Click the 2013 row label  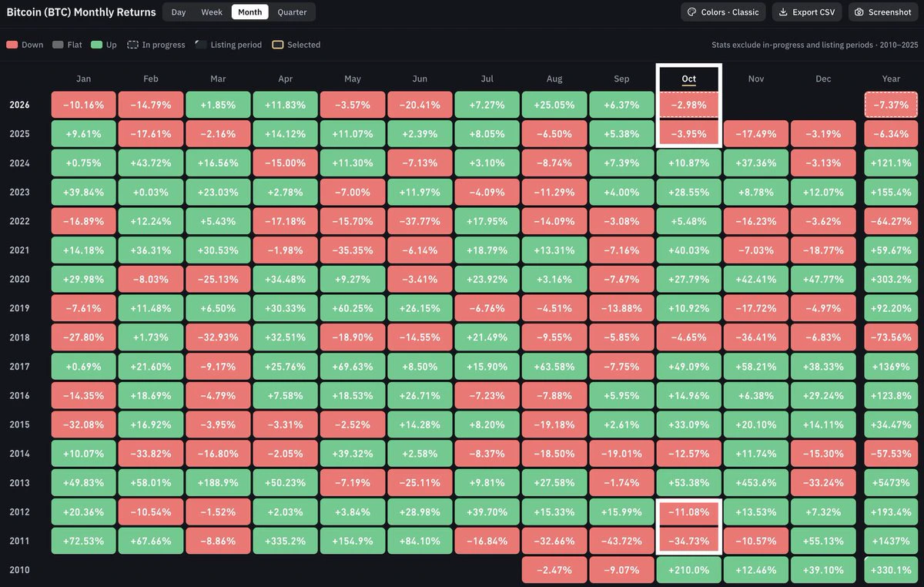click(19, 483)
